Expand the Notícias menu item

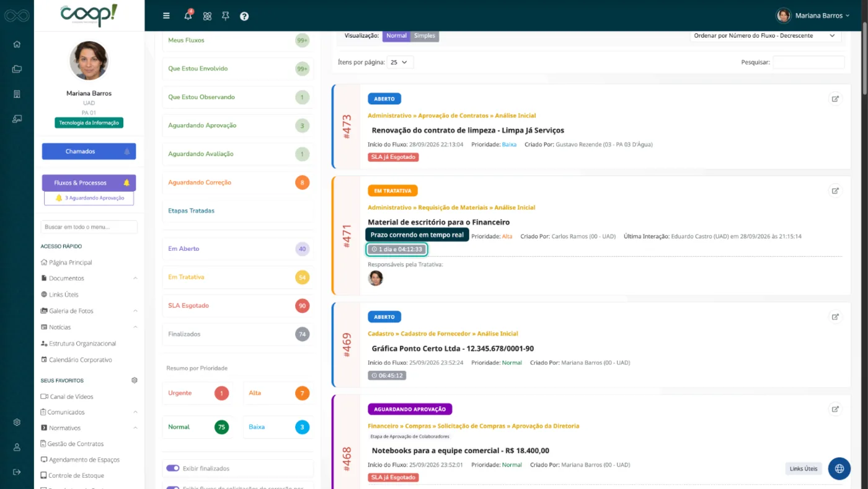tap(89, 327)
